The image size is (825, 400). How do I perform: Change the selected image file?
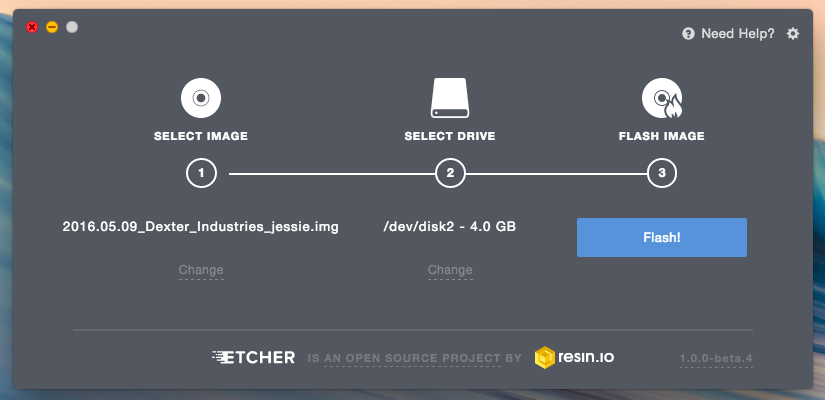[201, 270]
